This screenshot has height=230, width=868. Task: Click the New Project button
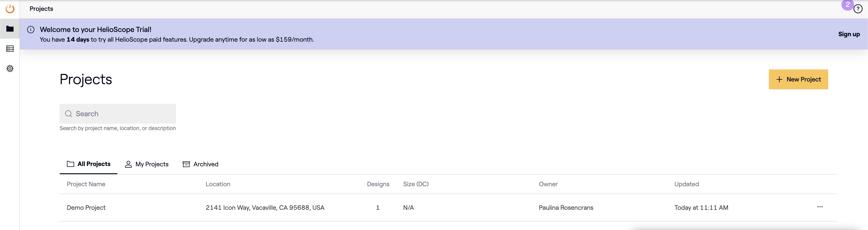pos(798,79)
